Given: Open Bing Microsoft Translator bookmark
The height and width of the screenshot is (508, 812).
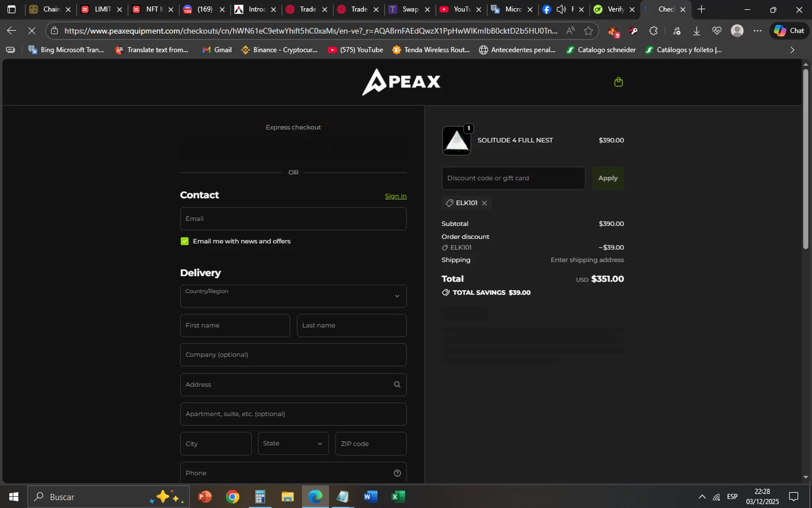Looking at the screenshot, I should [66, 50].
